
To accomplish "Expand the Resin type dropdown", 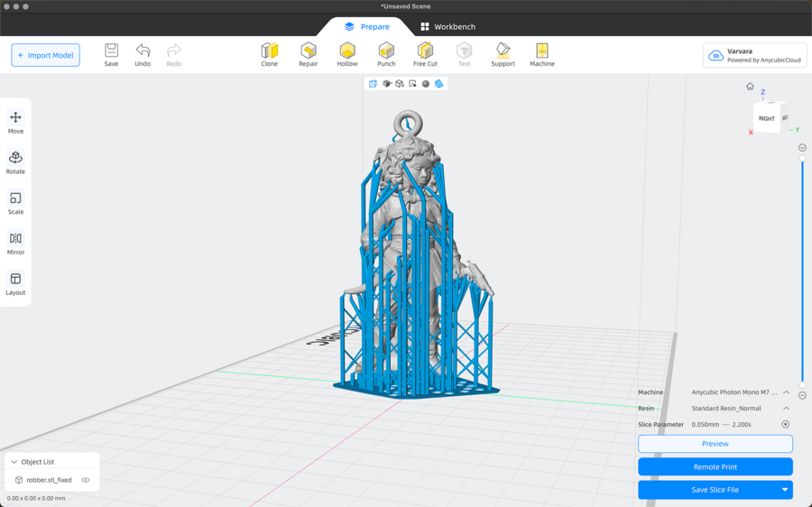I will (x=786, y=409).
